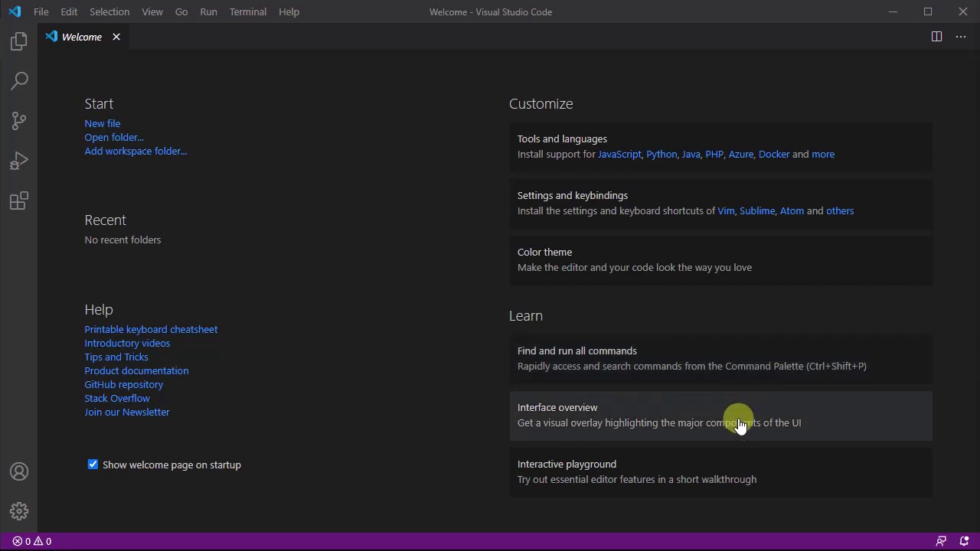Click Add workspace folder... link

coord(136,151)
